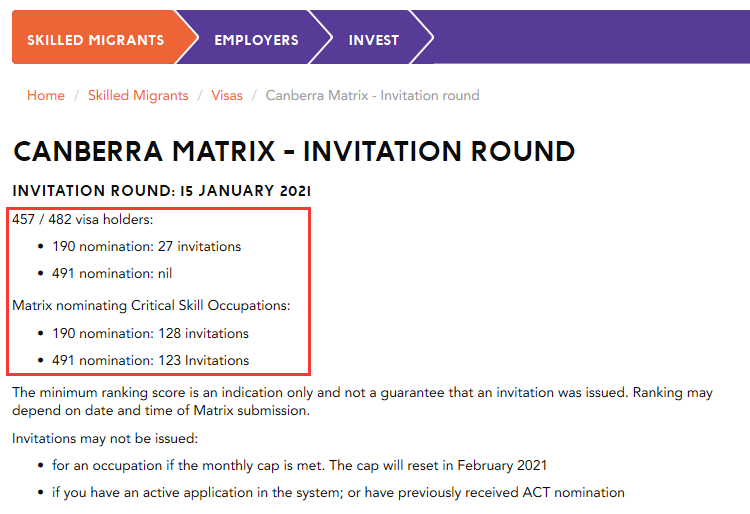The image size is (750, 514).
Task: Switch to the Employers navigation tab
Action: [256, 40]
